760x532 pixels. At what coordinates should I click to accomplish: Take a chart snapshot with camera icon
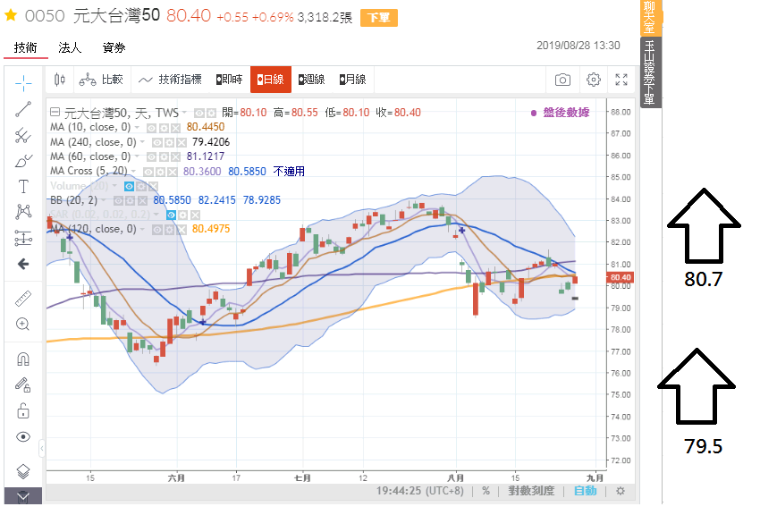point(562,80)
